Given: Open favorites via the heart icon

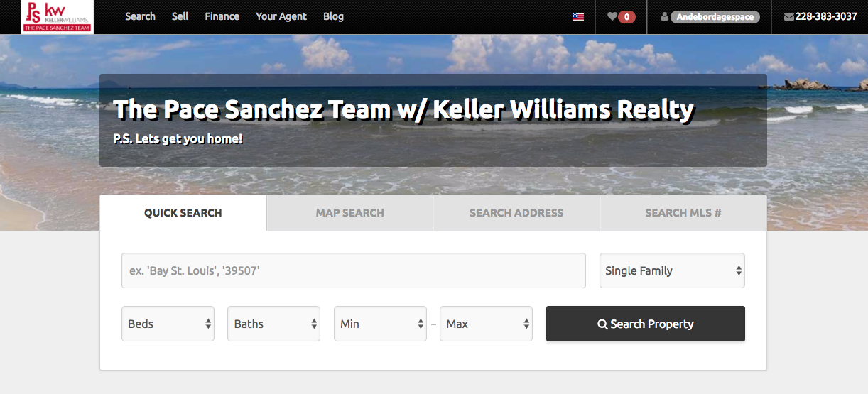Looking at the screenshot, I should [x=612, y=16].
